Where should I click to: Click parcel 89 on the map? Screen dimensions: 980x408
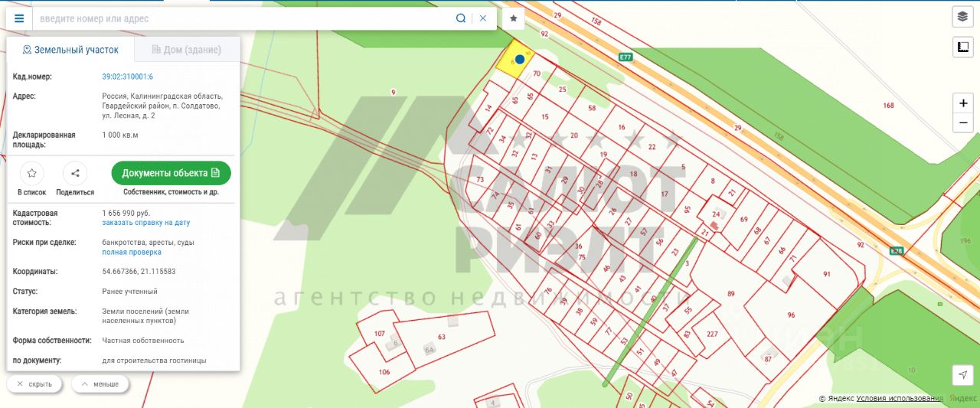coord(731,294)
